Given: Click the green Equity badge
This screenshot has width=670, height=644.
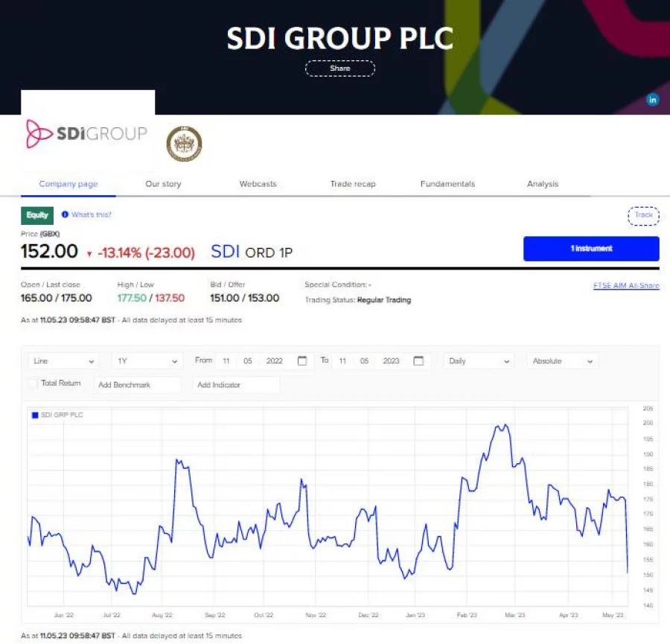Looking at the screenshot, I should click(x=37, y=215).
